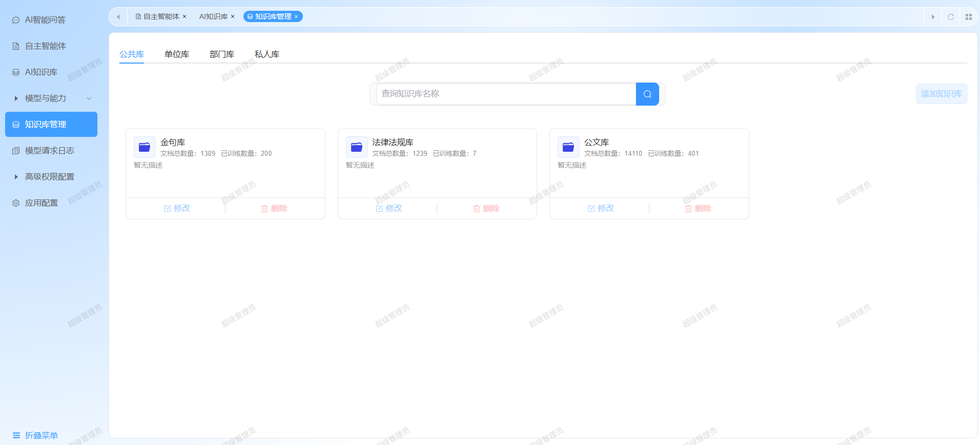Switch to the 公共库 tab

point(132,54)
